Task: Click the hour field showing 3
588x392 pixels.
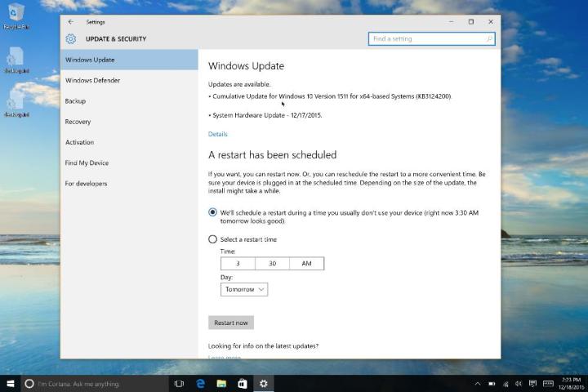Action: 238,263
